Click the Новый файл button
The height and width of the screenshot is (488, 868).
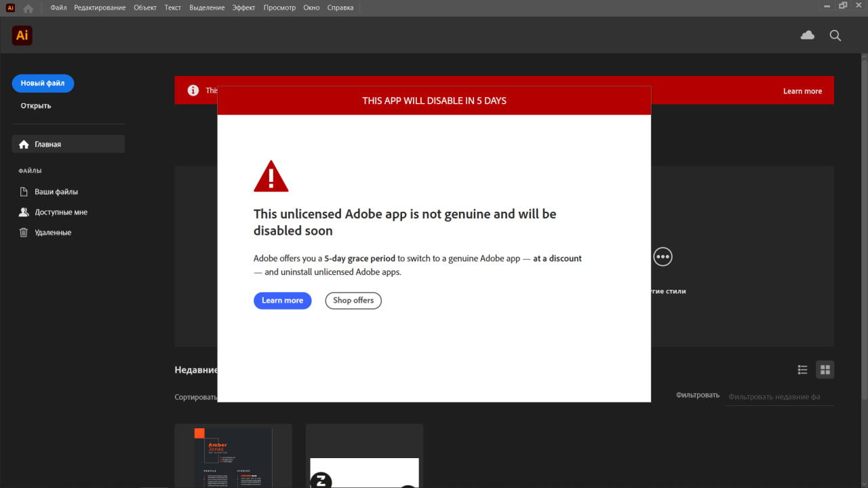[43, 83]
